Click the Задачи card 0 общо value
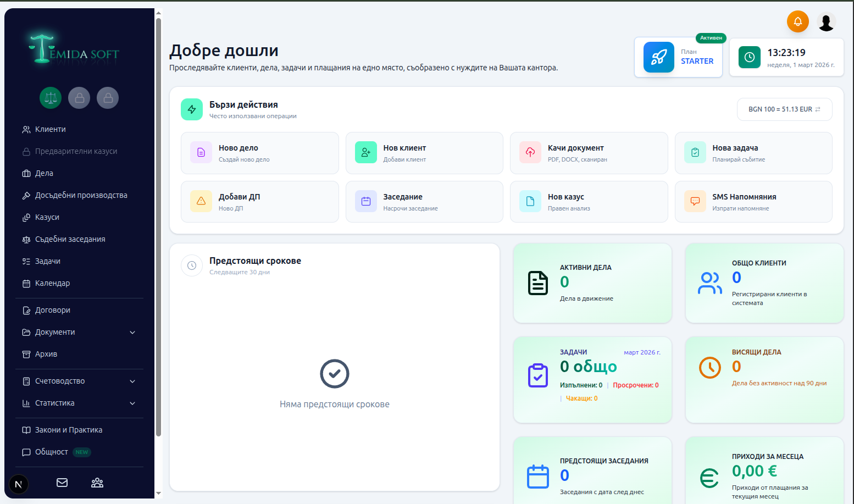 coord(589,367)
